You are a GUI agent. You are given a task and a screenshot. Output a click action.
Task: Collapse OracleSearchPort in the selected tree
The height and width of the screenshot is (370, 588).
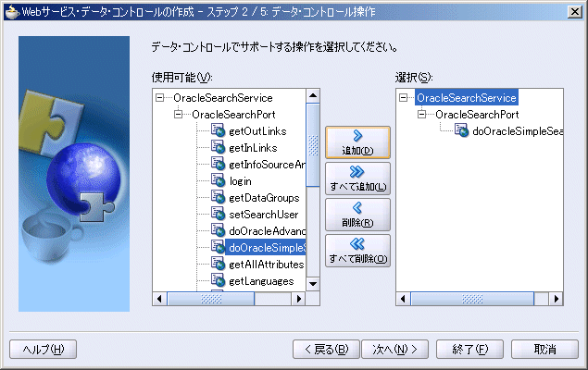click(421, 114)
